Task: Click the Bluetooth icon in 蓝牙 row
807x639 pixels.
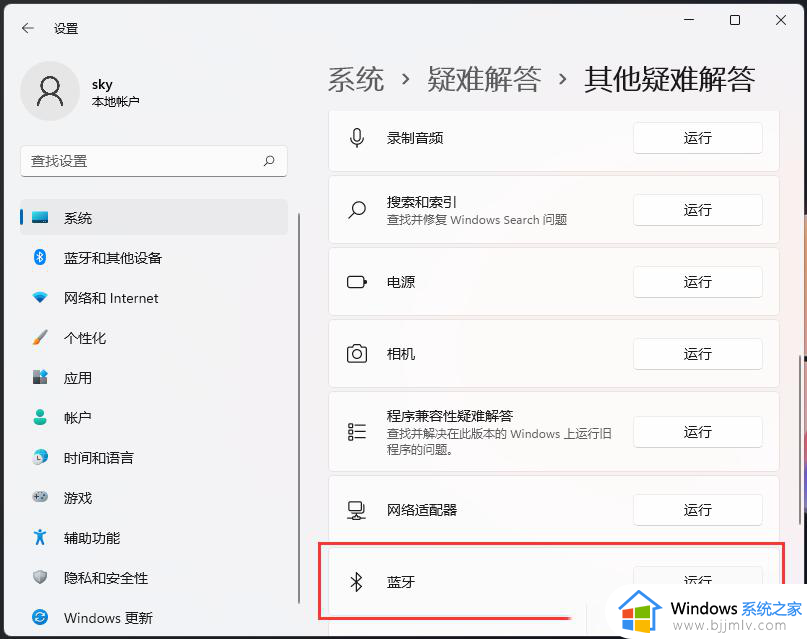Action: (x=356, y=582)
